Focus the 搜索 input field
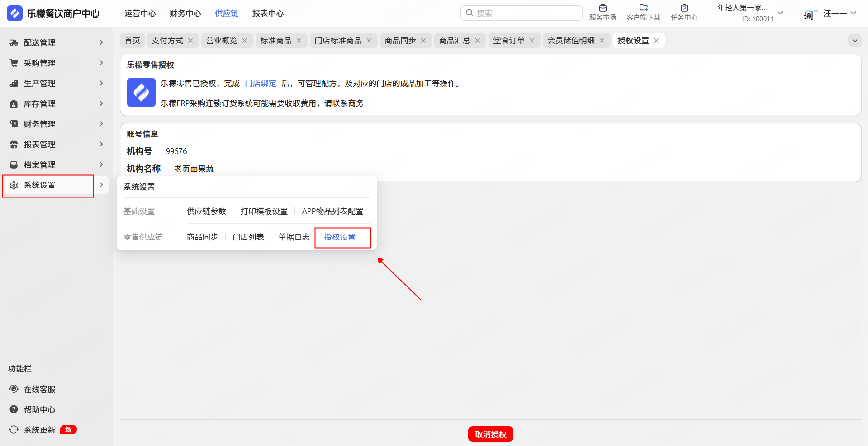Viewport: 868px width, 446px height. tap(522, 13)
